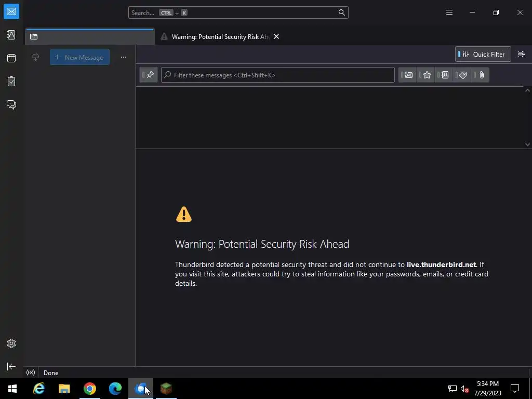Open File Explorer from taskbar
Screen dimensions: 532x399
click(x=64, y=389)
